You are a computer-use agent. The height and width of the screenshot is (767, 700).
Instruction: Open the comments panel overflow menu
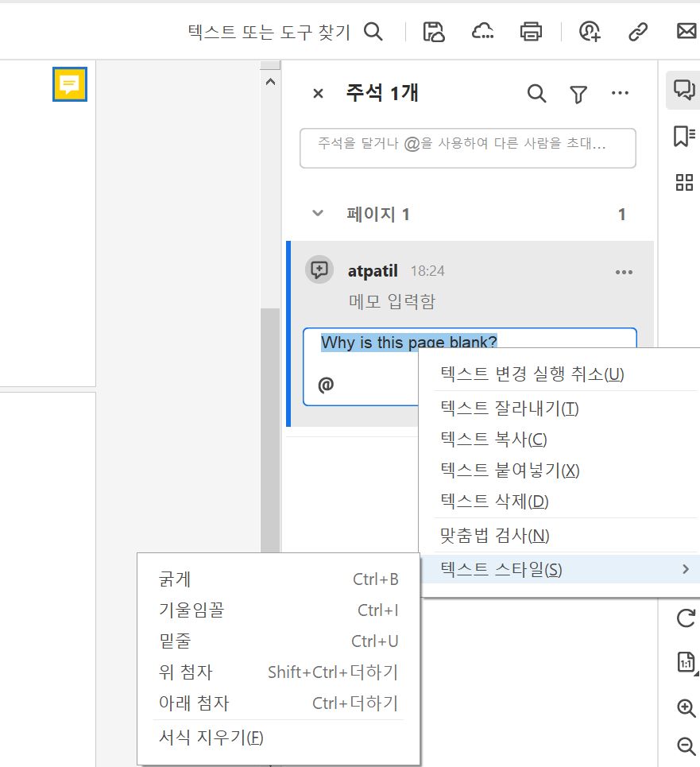tap(620, 93)
